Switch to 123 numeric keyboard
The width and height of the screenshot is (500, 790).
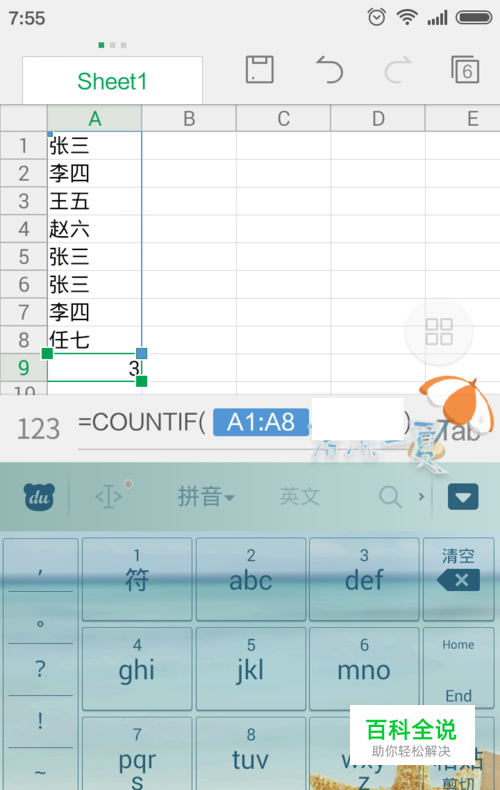(x=38, y=429)
